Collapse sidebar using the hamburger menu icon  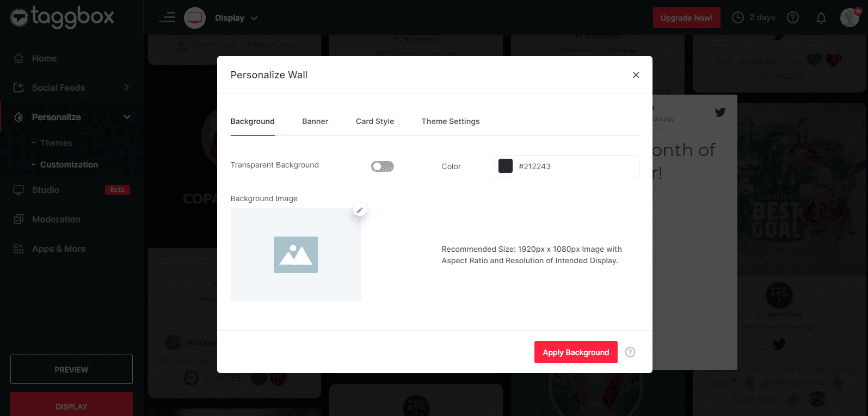click(x=167, y=18)
